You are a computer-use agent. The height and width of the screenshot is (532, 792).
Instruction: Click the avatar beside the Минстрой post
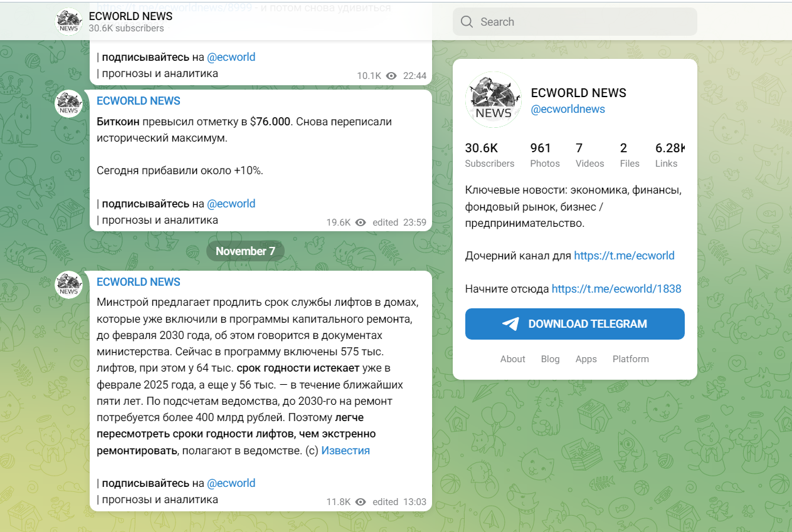coord(68,284)
